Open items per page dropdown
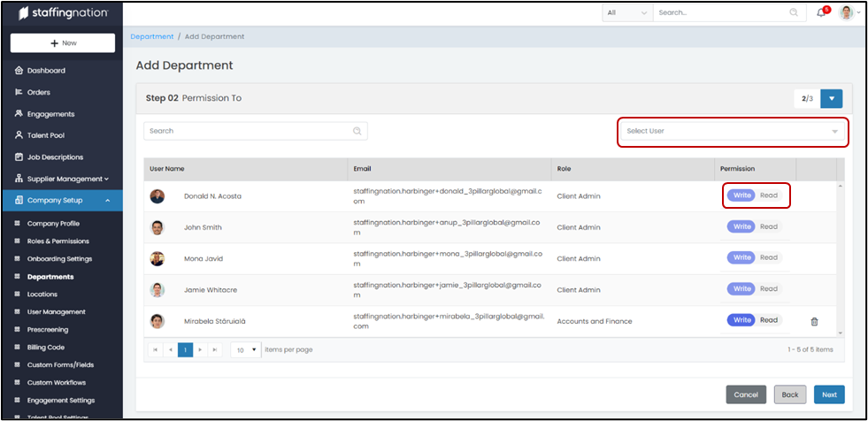The image size is (868, 421). 246,349
